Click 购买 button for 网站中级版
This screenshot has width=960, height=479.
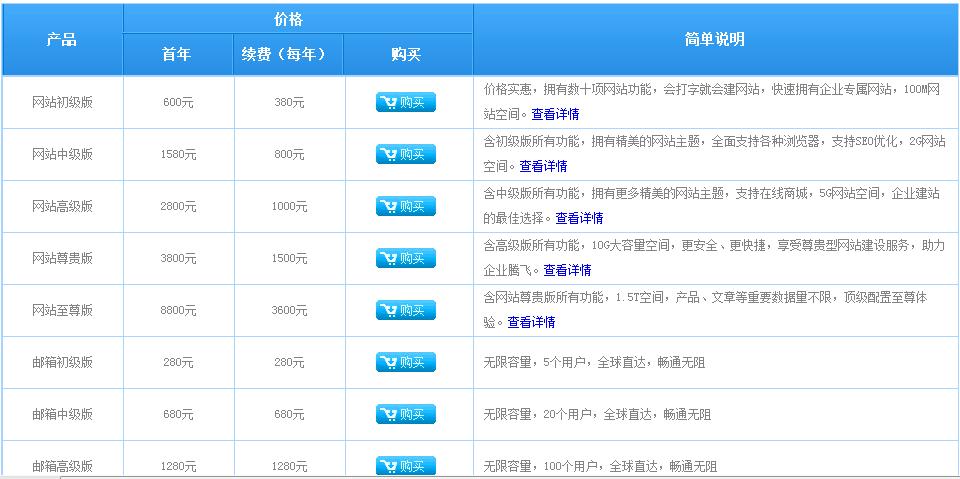pos(405,154)
